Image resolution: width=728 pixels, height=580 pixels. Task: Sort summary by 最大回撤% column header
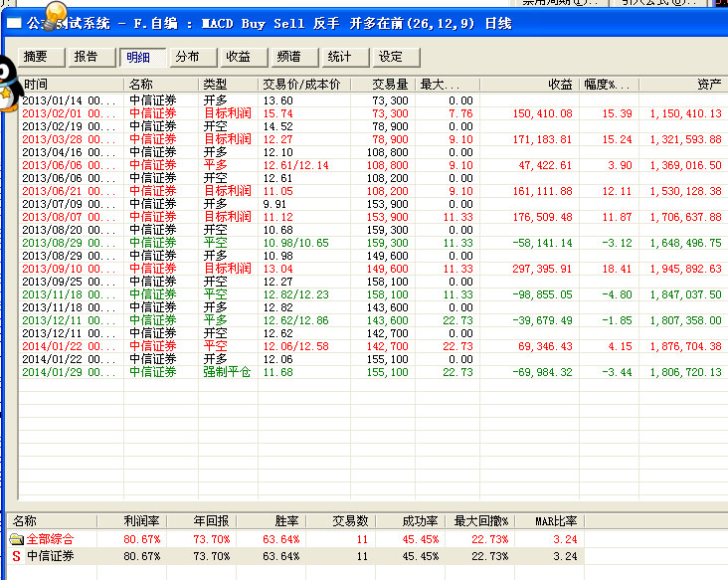point(480,521)
